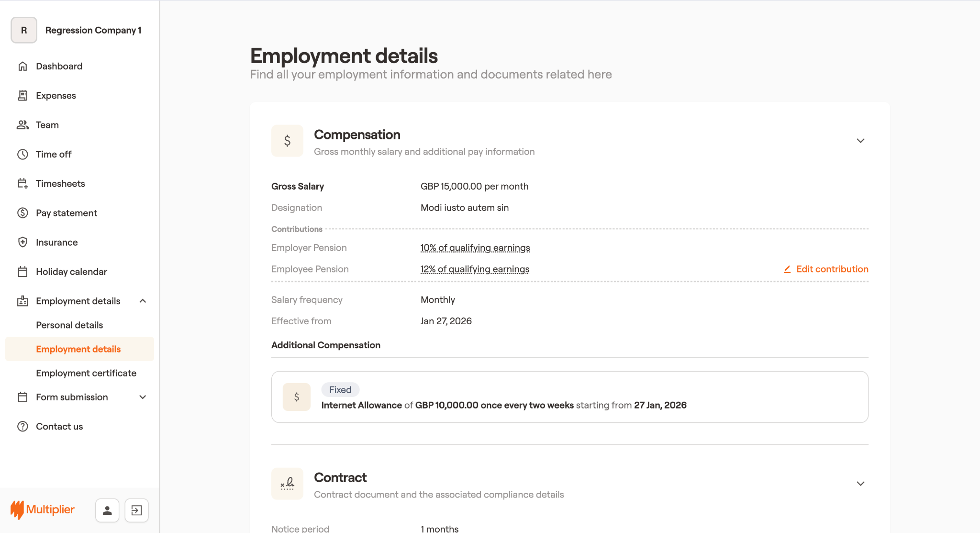Click the user profile icon button

point(107,510)
